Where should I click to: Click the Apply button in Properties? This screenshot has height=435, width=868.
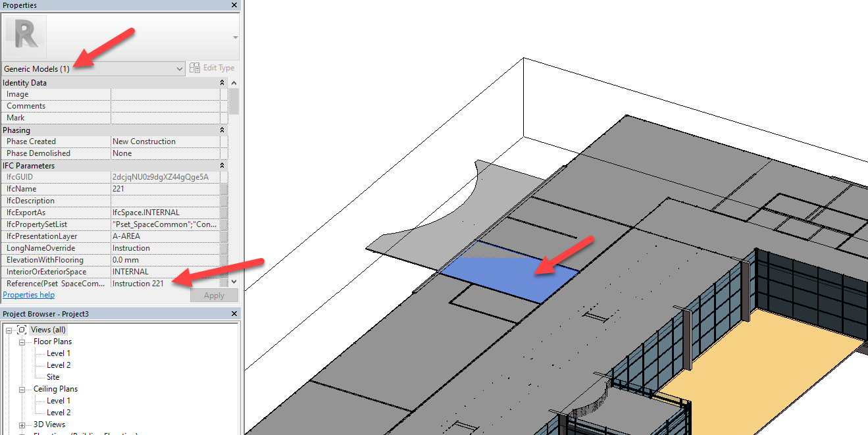point(214,295)
